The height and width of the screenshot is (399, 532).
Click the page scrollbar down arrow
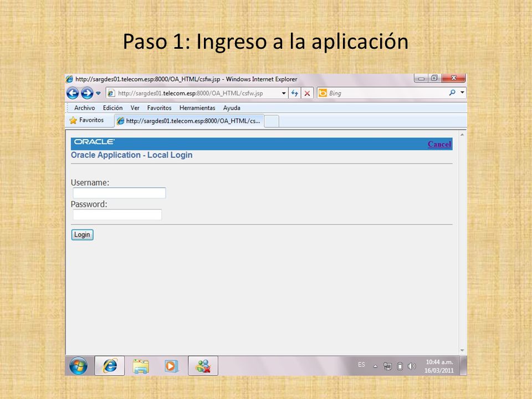462,350
